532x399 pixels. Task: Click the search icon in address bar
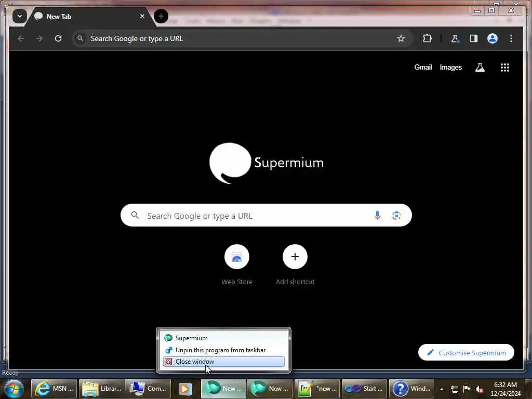point(81,38)
